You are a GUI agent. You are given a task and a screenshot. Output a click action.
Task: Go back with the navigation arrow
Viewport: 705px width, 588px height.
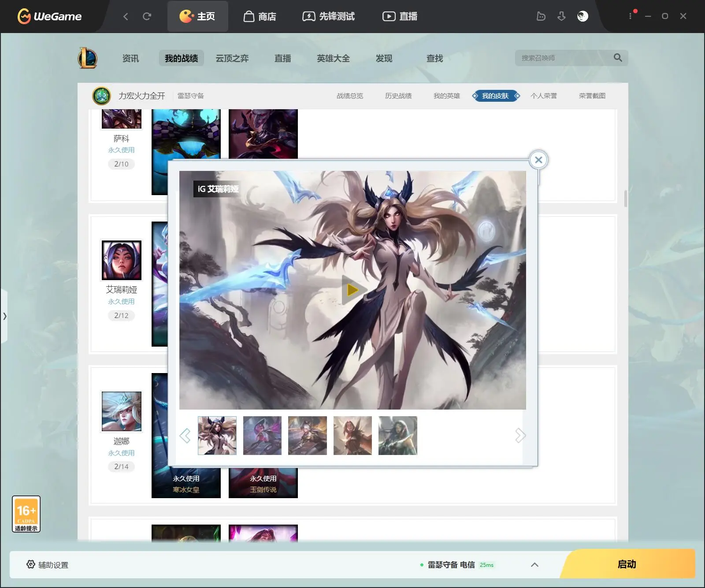[x=126, y=16]
